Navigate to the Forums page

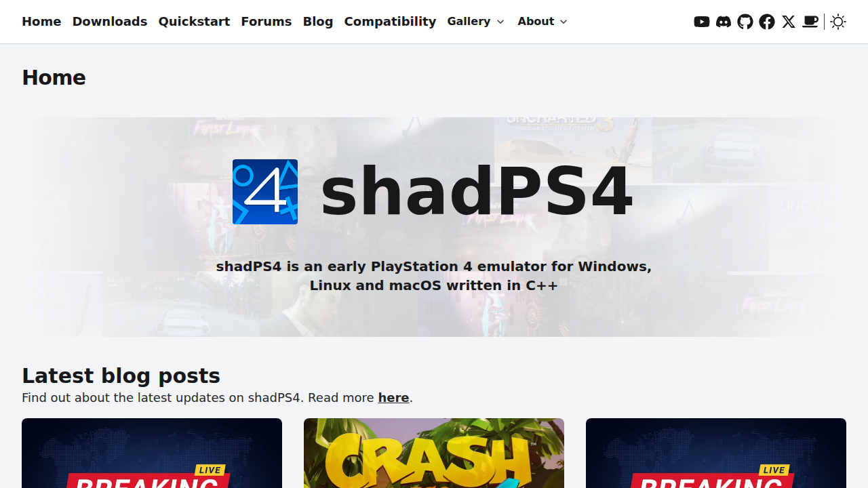(267, 22)
